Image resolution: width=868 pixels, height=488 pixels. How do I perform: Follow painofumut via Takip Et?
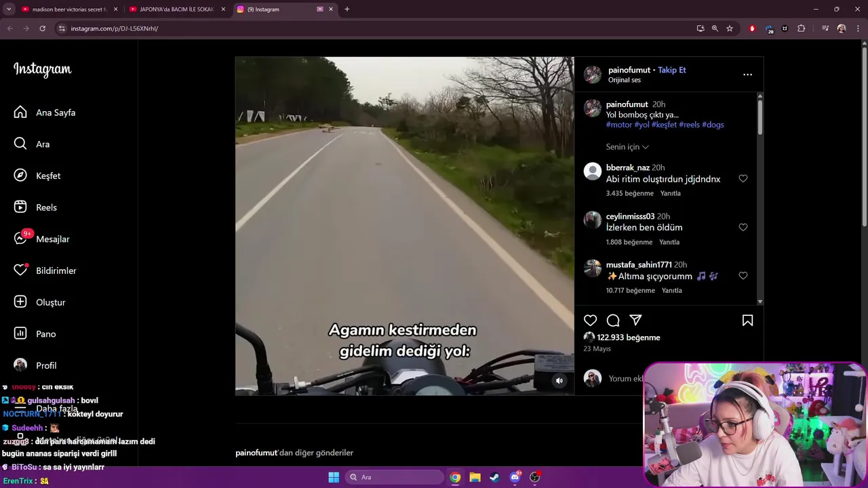pos(671,70)
